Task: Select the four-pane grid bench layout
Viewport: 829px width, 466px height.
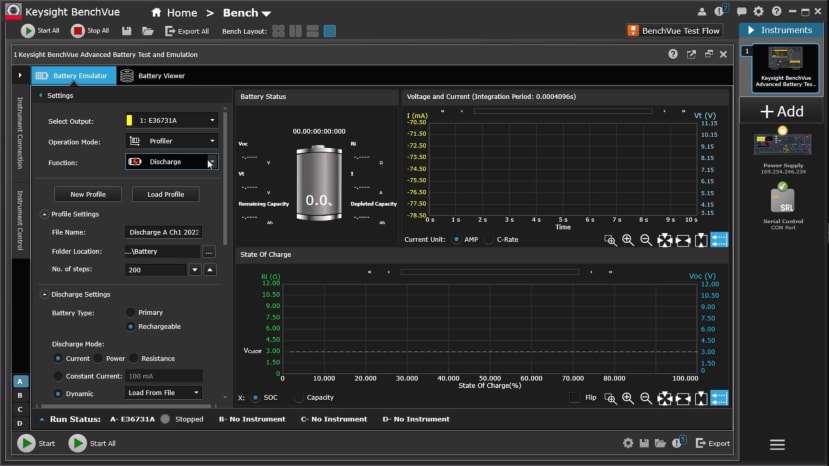Action: (279, 31)
